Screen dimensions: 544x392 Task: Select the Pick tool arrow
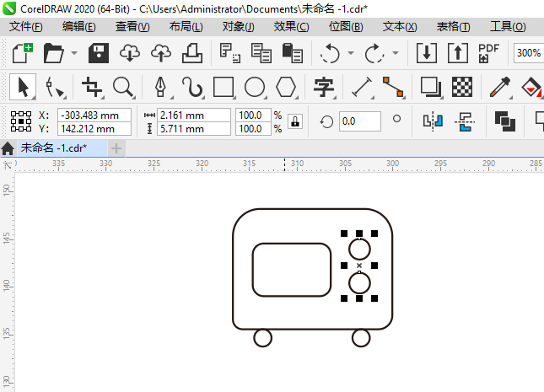(24, 87)
